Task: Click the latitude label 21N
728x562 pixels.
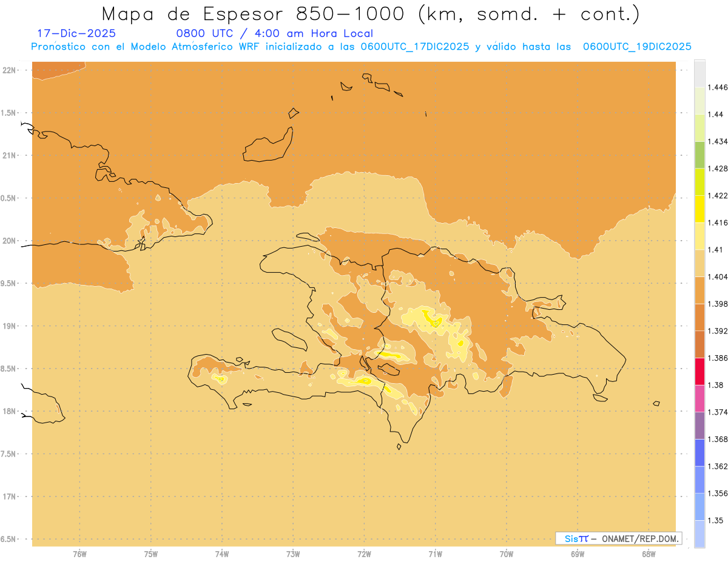Action: click(10, 155)
